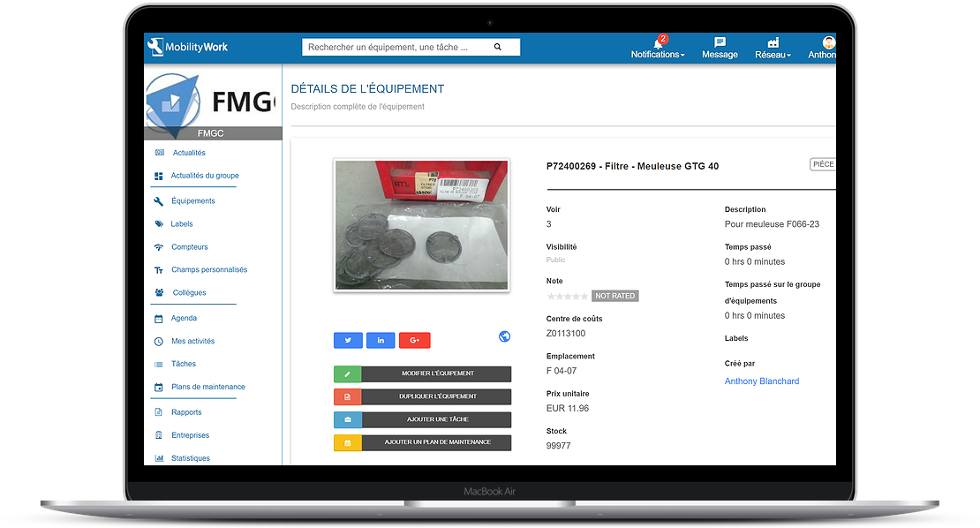Open Champs personnalisés
This screenshot has width=980, height=528.
tap(209, 269)
